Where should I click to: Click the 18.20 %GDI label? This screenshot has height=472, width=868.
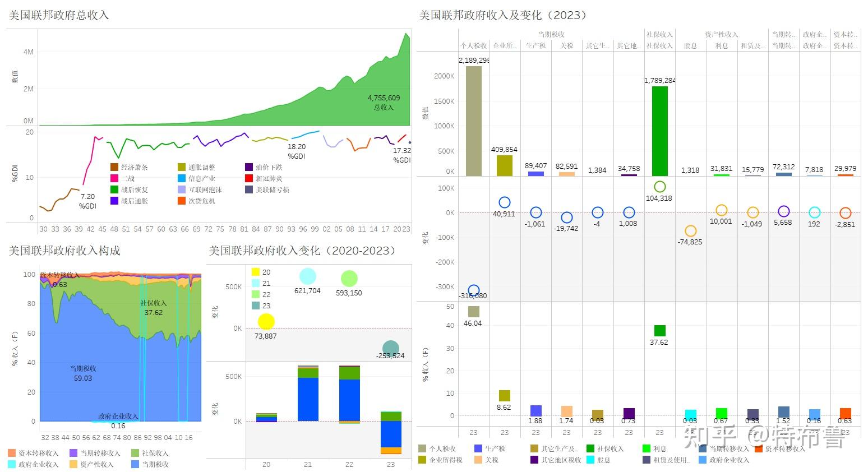click(x=297, y=151)
